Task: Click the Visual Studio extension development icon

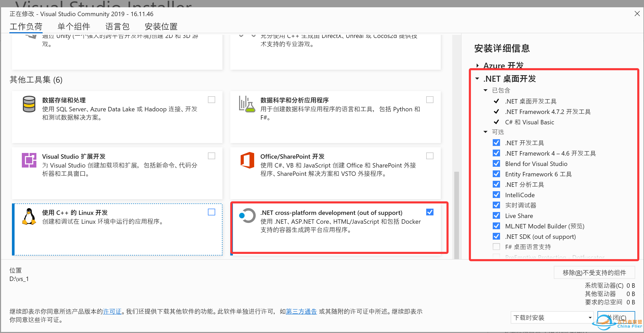Action: [x=29, y=160]
